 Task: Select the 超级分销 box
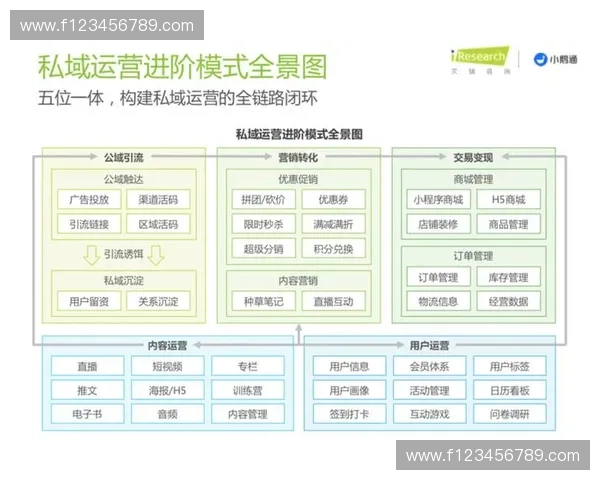(x=264, y=248)
